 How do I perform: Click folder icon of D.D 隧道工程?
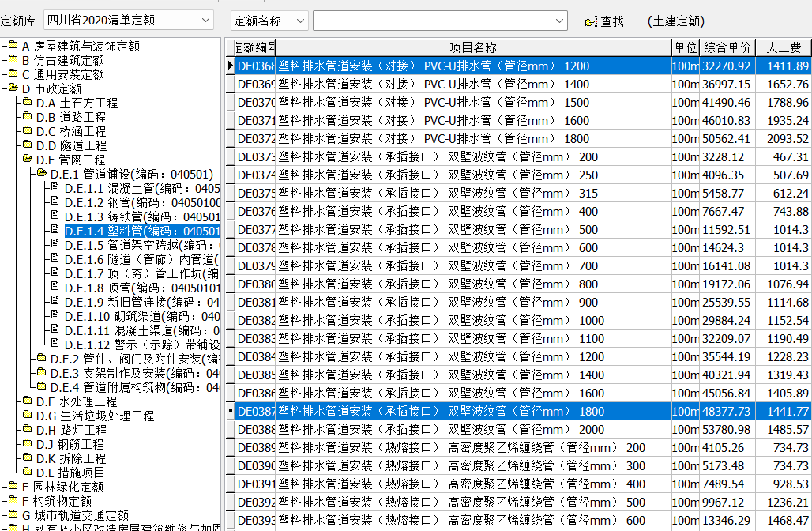[x=28, y=145]
